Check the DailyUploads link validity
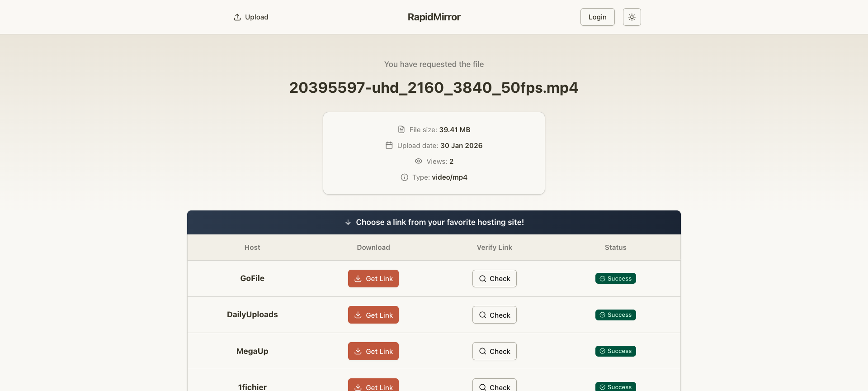This screenshot has height=391, width=868. point(495,315)
